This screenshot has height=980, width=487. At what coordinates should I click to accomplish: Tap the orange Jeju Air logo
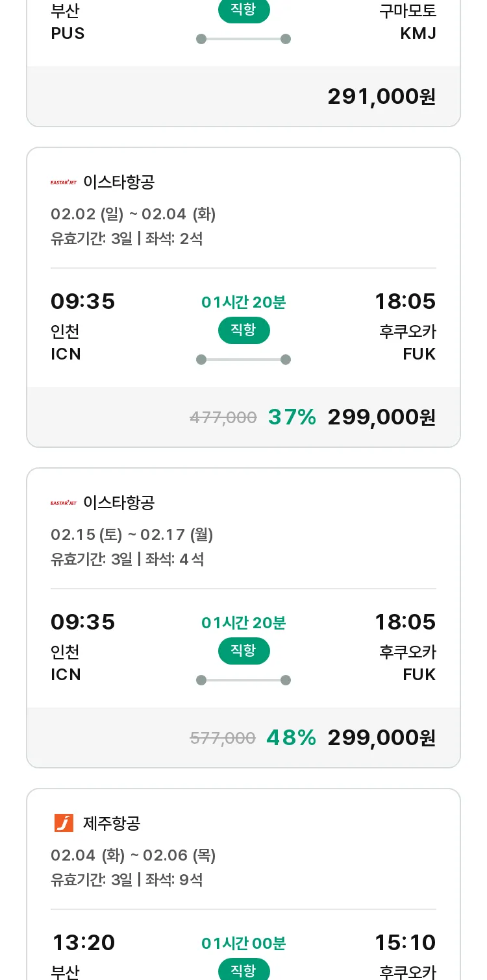tap(64, 823)
